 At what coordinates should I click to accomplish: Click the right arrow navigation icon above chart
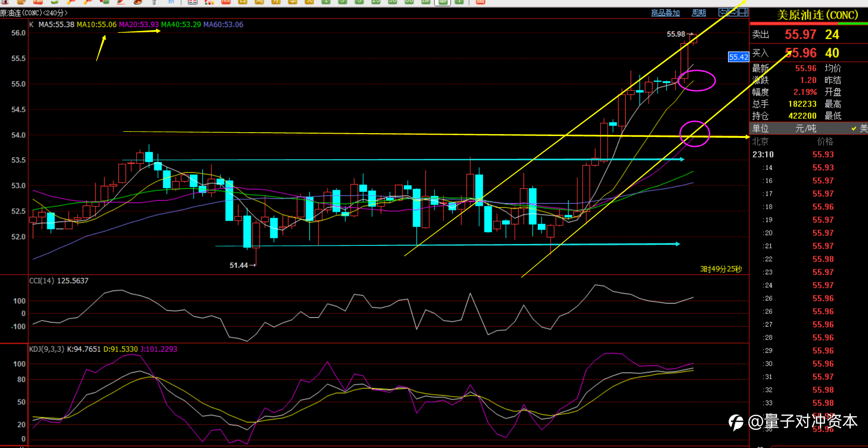click(733, 12)
